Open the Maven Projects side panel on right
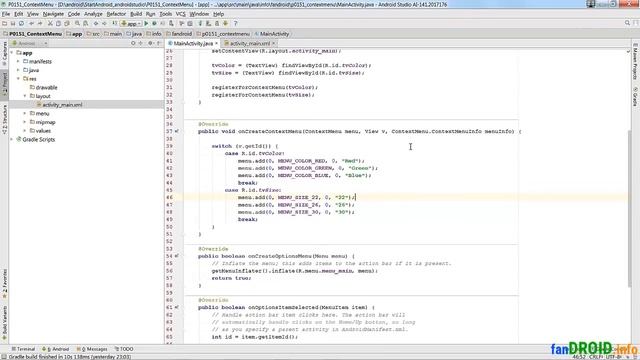Image resolution: width=640 pixels, height=360 pixels. click(636, 62)
